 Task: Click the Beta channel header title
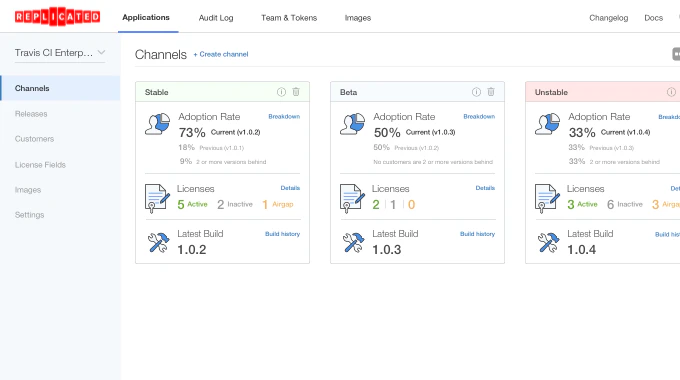pos(348,92)
